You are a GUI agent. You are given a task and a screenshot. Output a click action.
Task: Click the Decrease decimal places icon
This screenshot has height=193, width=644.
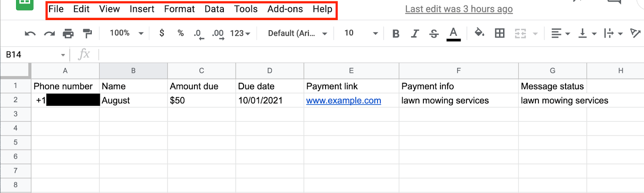198,34
